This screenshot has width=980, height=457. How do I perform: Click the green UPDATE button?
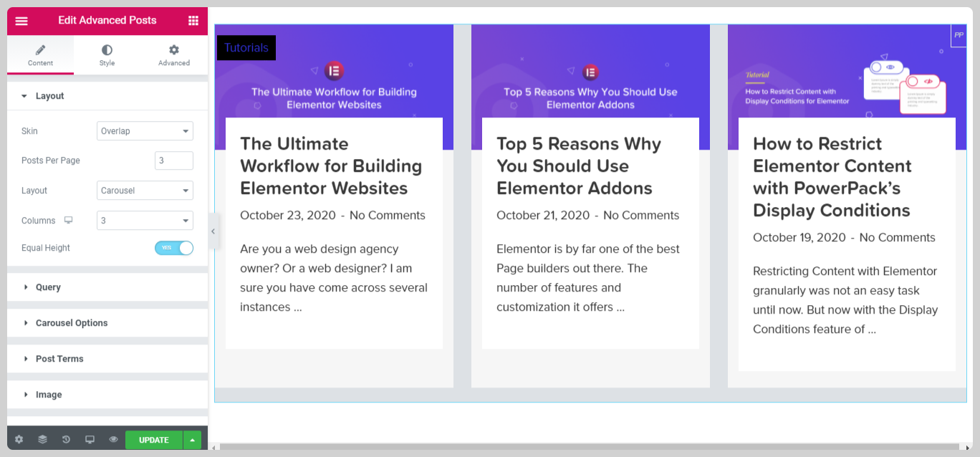(153, 439)
